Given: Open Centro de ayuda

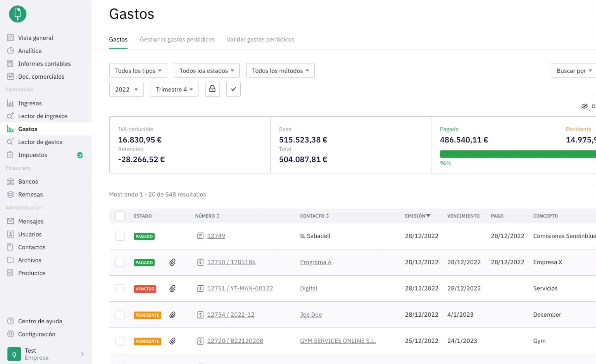Looking at the screenshot, I should (x=40, y=321).
